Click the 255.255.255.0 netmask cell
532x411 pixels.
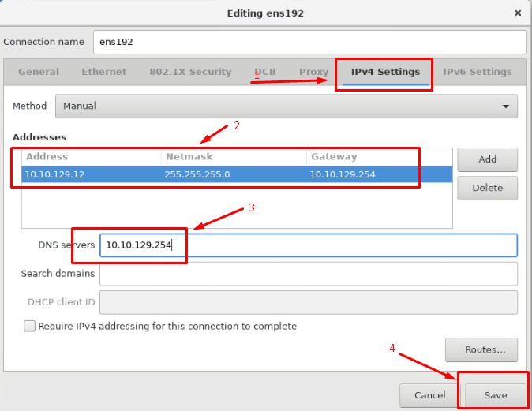[233, 174]
